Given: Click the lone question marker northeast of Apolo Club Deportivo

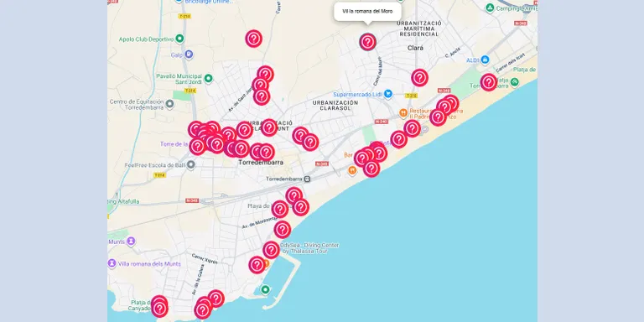Looking at the screenshot, I should click(254, 39).
